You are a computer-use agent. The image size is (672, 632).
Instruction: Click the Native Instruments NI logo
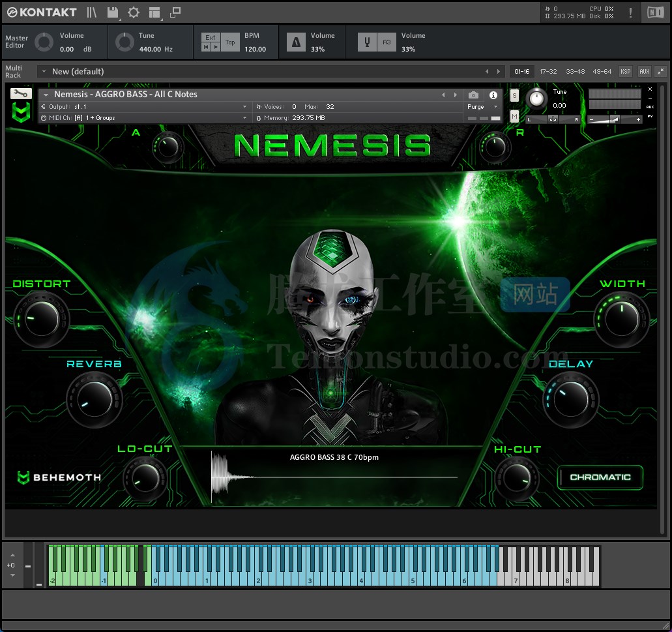coord(655,12)
